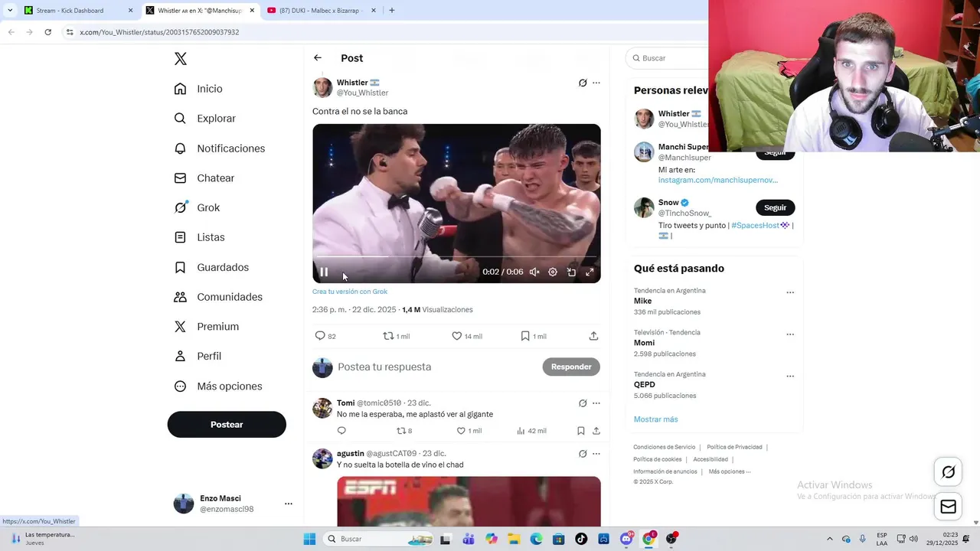This screenshot has width=980, height=551.
Task: Open Condiciones de Servicio link
Action: pos(664,447)
